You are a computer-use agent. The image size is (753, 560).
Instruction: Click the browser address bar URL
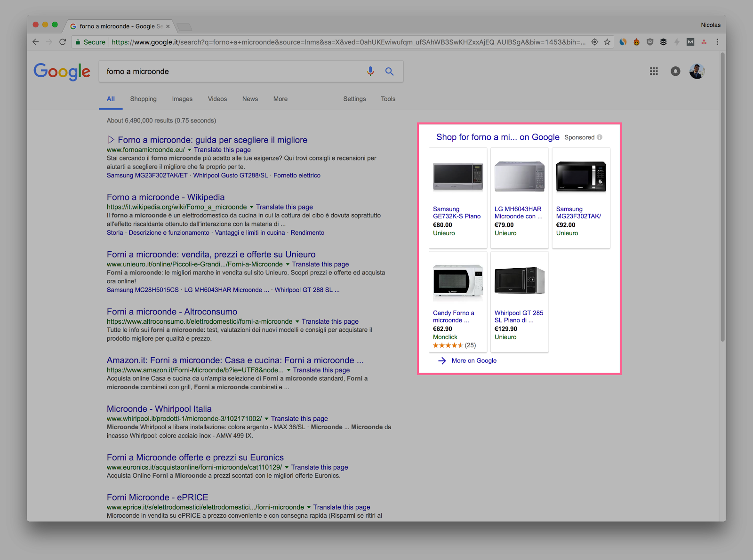click(348, 42)
